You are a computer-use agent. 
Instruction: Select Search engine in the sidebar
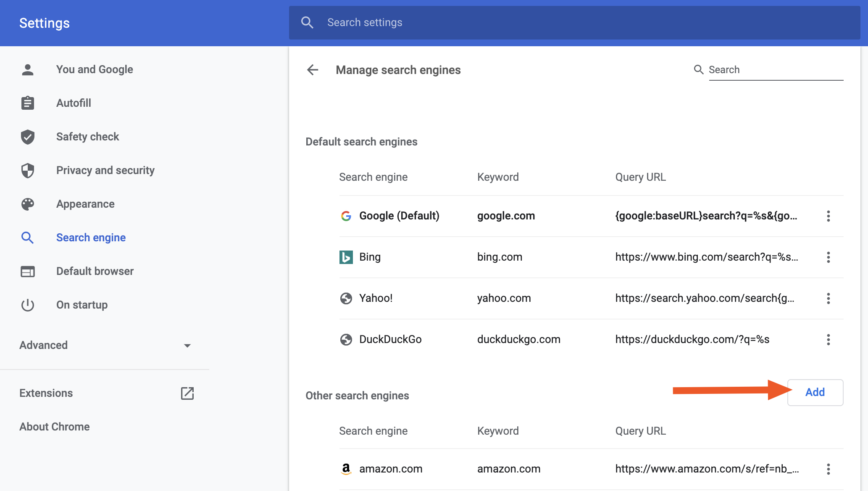click(x=91, y=238)
